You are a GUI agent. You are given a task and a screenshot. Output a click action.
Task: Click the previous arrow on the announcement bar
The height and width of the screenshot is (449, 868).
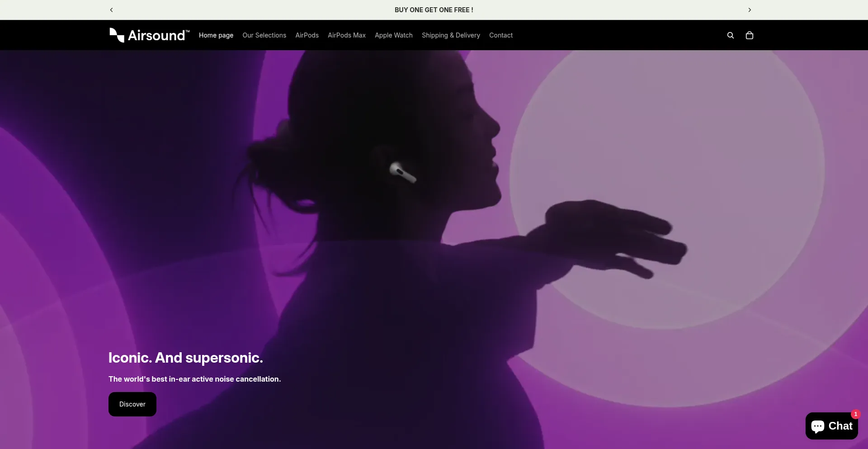click(x=111, y=9)
